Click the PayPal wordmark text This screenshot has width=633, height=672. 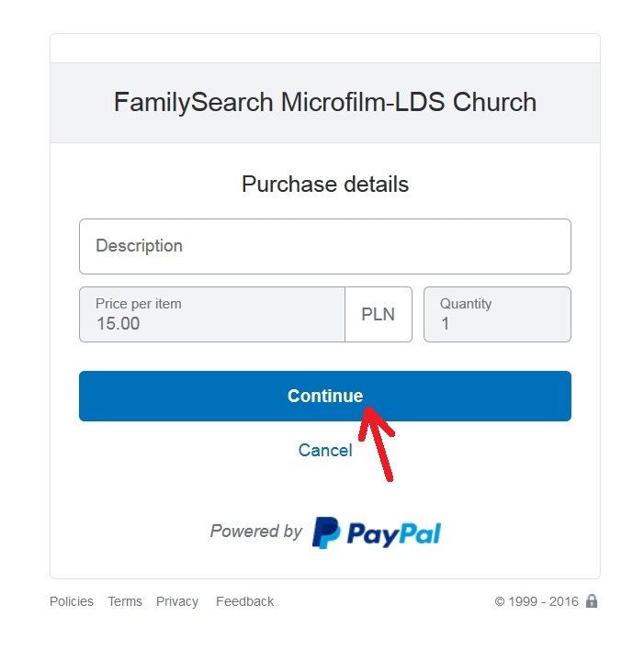(x=394, y=532)
